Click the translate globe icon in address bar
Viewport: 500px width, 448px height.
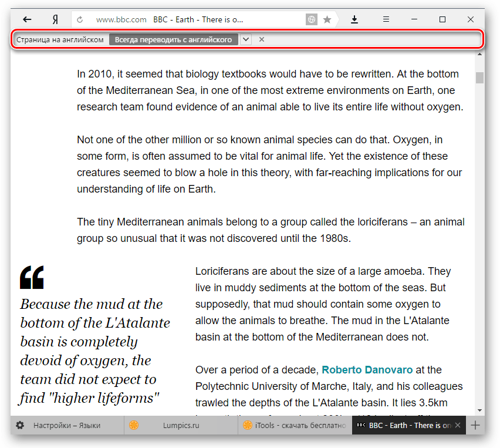pos(311,20)
